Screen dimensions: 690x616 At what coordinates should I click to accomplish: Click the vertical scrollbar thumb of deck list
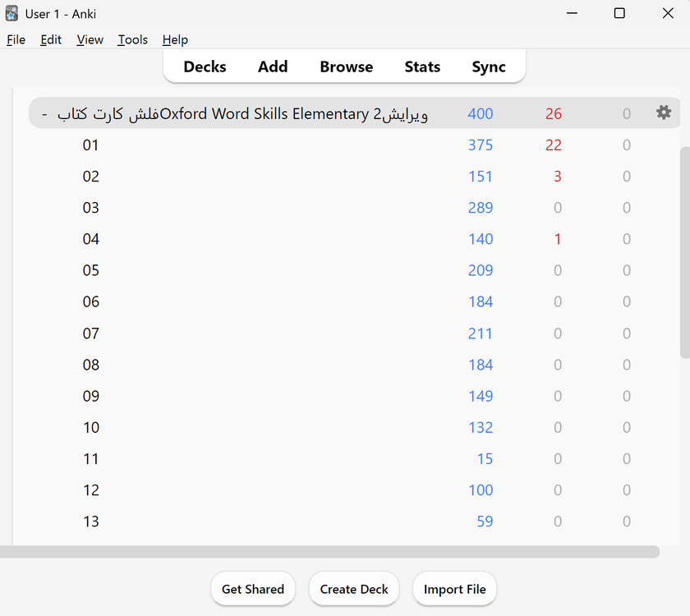[x=685, y=253]
